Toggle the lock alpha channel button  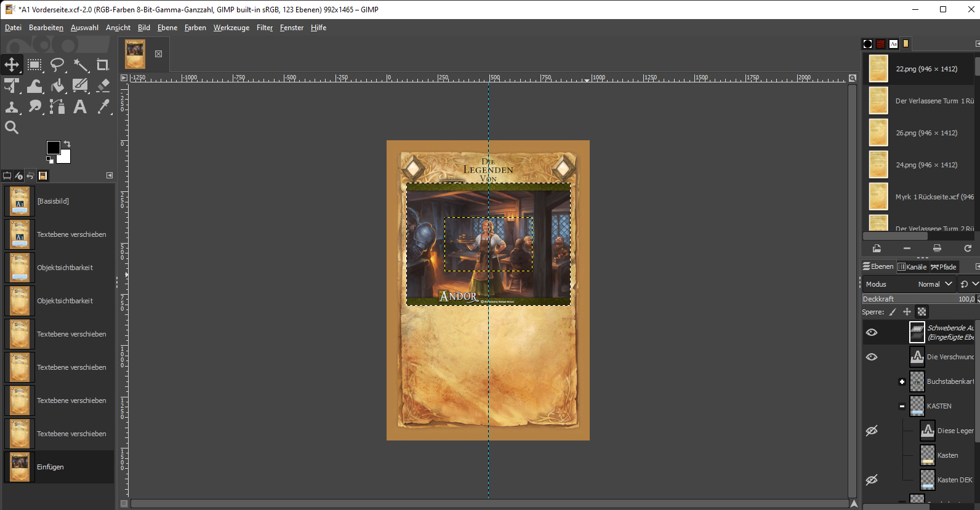pyautogui.click(x=922, y=312)
